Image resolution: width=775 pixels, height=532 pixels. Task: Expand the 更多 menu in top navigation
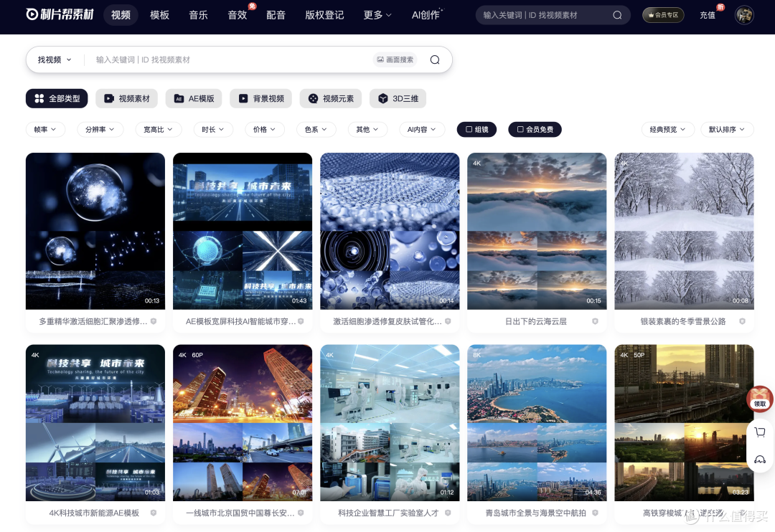click(x=377, y=15)
